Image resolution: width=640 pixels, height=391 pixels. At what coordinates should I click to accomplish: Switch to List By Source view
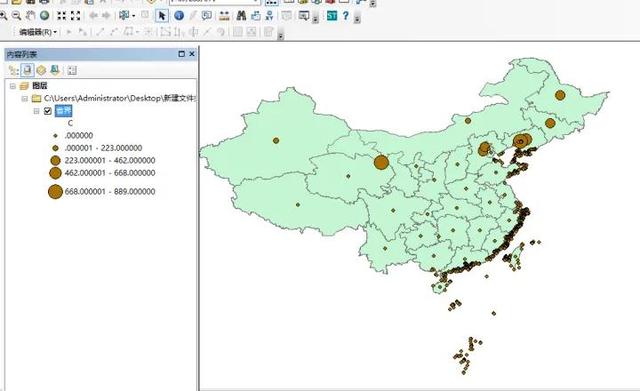point(27,70)
